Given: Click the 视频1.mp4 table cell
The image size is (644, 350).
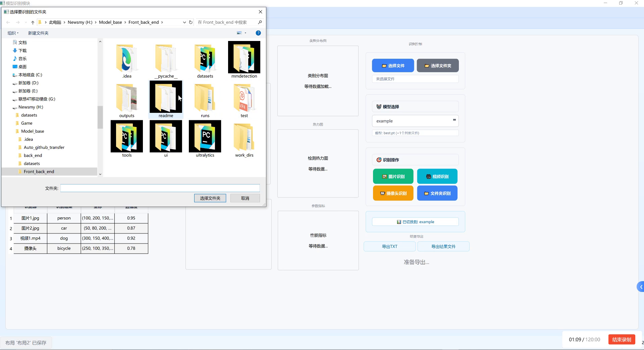Looking at the screenshot, I should tap(30, 238).
